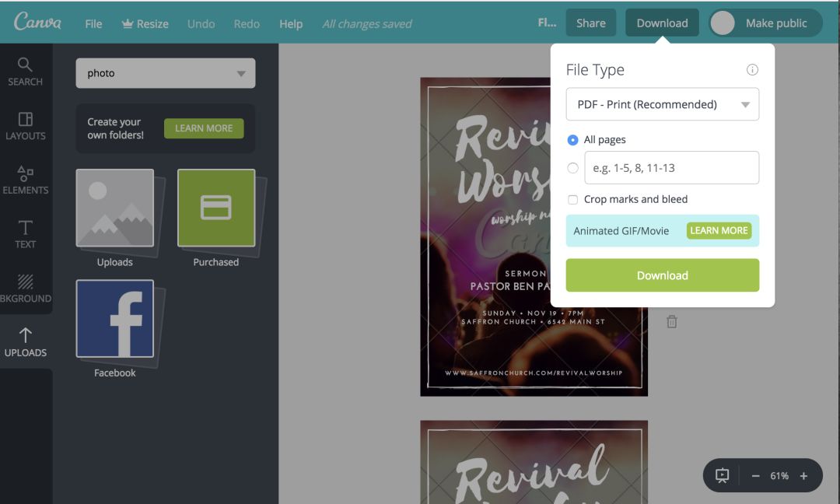Image resolution: width=840 pixels, height=504 pixels.
Task: Open the Text sidebar tab
Action: click(x=25, y=235)
